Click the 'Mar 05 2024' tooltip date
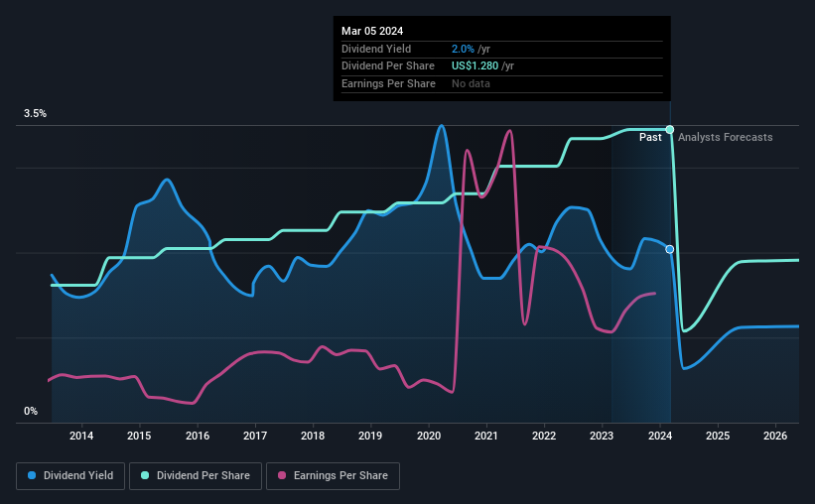 click(372, 31)
